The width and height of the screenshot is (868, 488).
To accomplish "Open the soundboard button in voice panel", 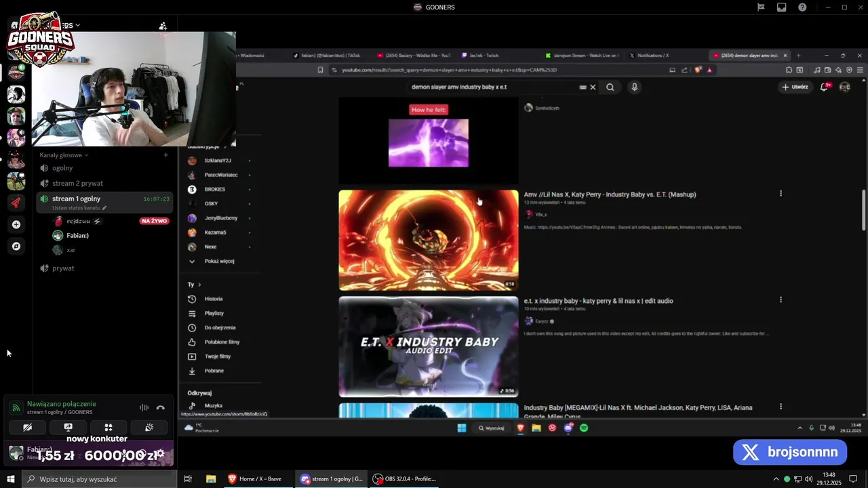I will pyautogui.click(x=149, y=427).
